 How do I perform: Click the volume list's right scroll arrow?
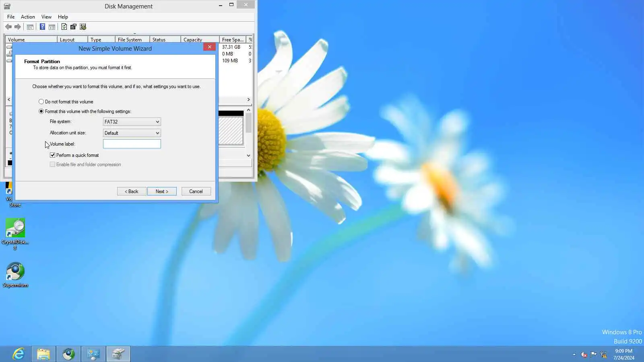pos(248,99)
